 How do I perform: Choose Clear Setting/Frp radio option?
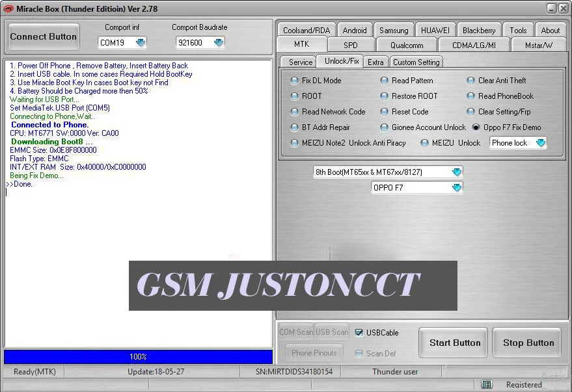point(470,112)
